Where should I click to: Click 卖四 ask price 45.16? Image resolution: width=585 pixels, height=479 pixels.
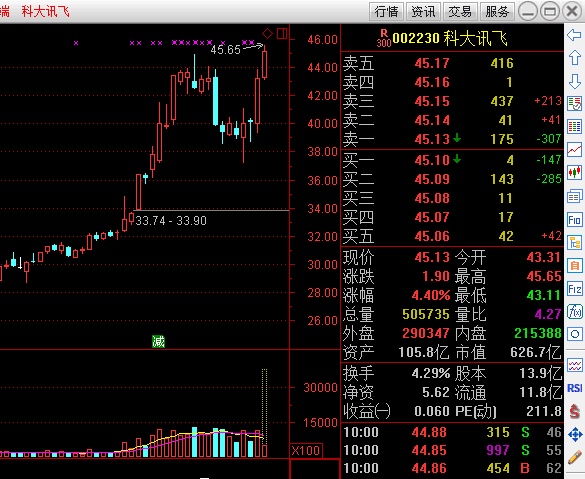coord(432,82)
